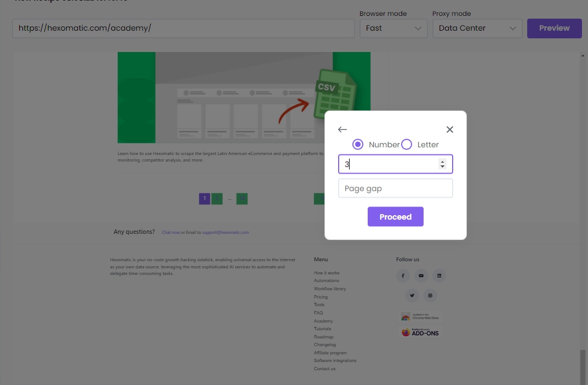Click the back arrow in the pagination dialog
Image resolution: width=588 pixels, height=385 pixels.
(x=342, y=129)
